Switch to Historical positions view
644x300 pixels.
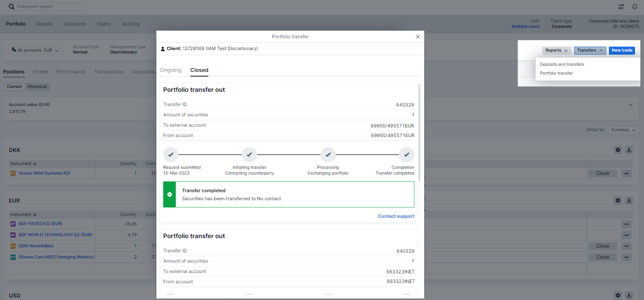(x=37, y=87)
